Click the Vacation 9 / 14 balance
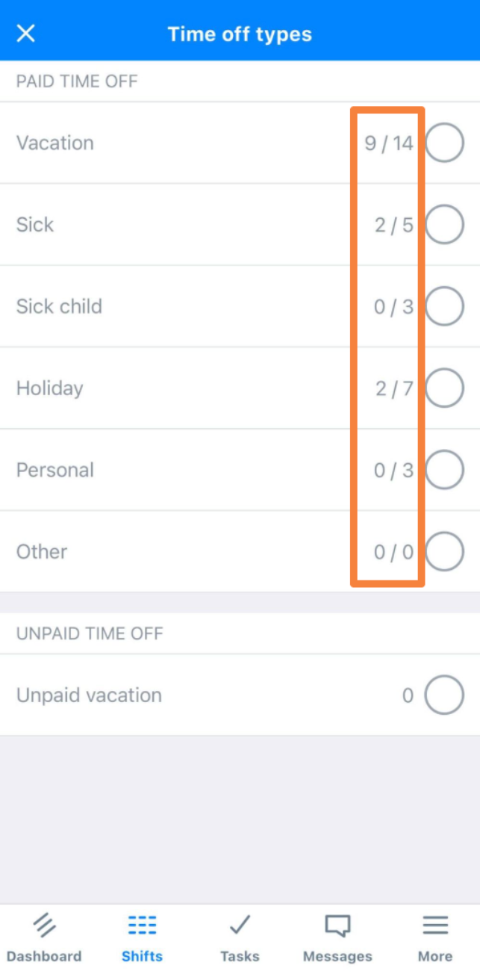 (x=389, y=143)
